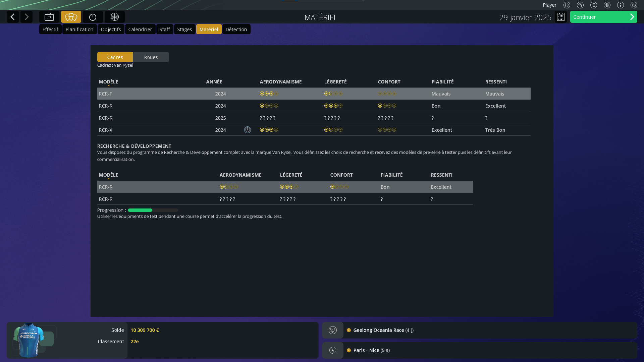
Task: Select the Cadres toggle
Action: pos(115,57)
